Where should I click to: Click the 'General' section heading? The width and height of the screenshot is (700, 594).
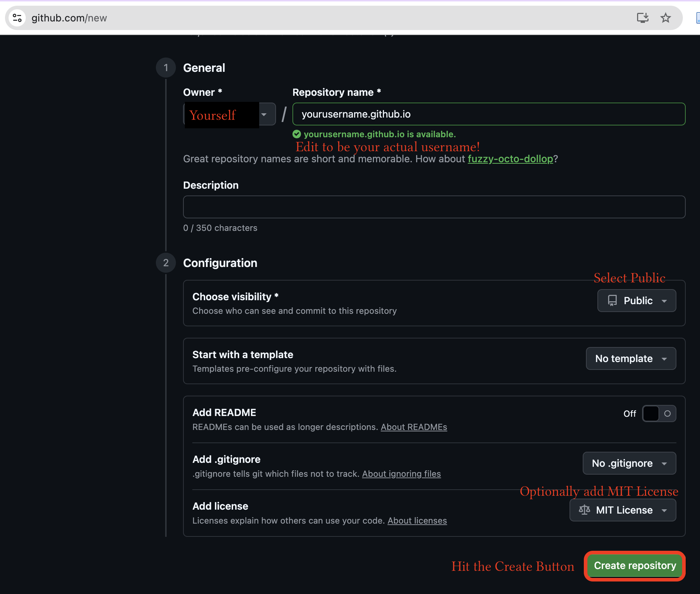pyautogui.click(x=204, y=68)
